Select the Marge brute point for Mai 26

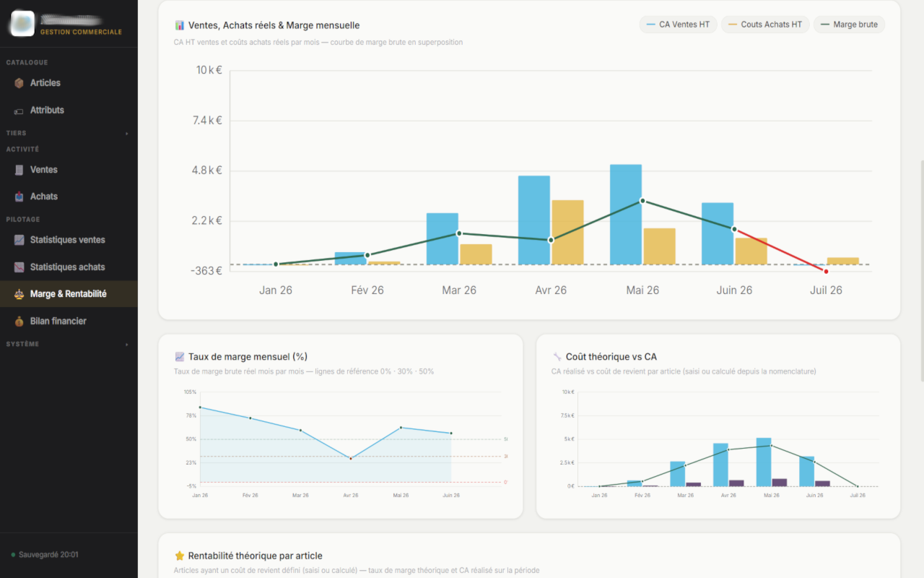click(642, 201)
